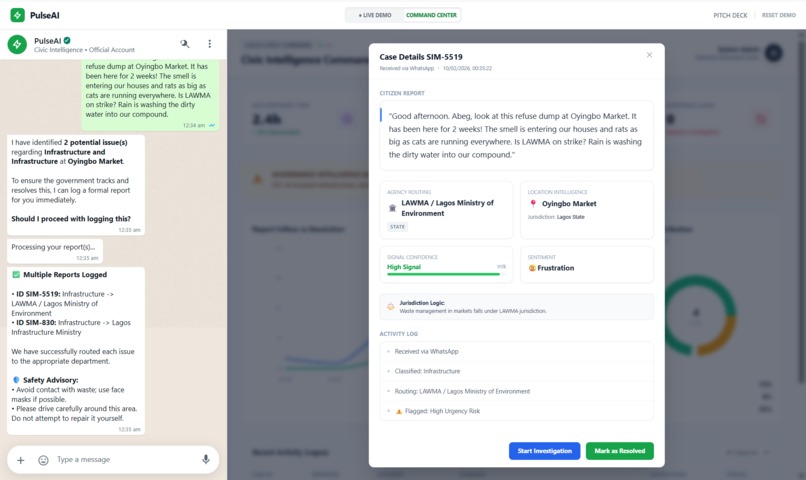The height and width of the screenshot is (480, 806).
Task: Click the microphone voice message icon
Action: (x=206, y=459)
